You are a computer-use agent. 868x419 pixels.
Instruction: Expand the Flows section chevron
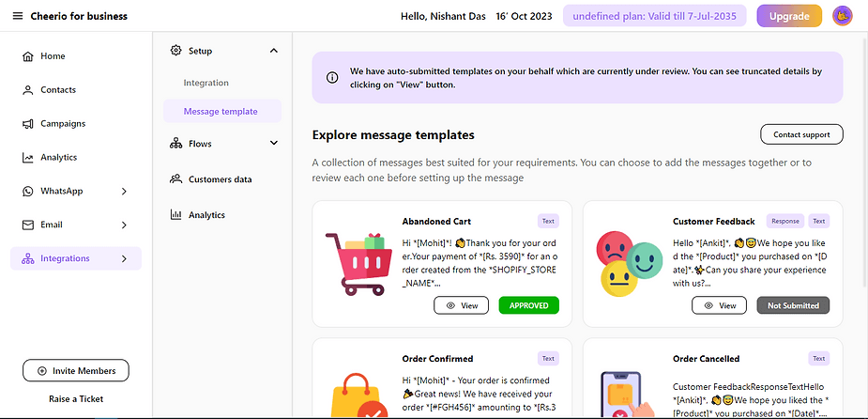[273, 144]
